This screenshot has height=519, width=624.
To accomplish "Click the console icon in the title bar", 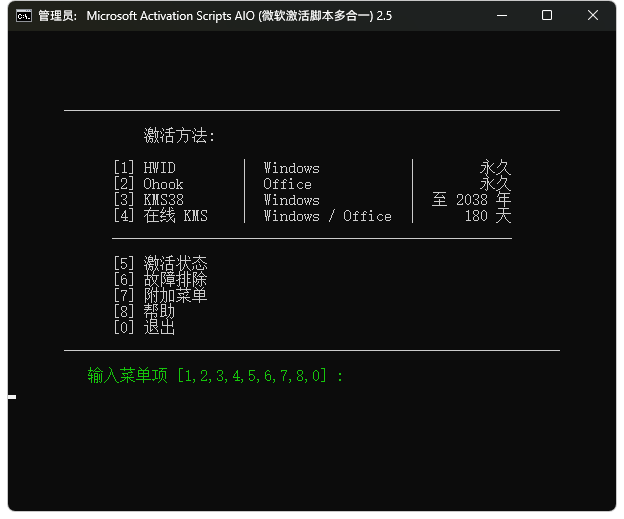I will click(x=24, y=16).
